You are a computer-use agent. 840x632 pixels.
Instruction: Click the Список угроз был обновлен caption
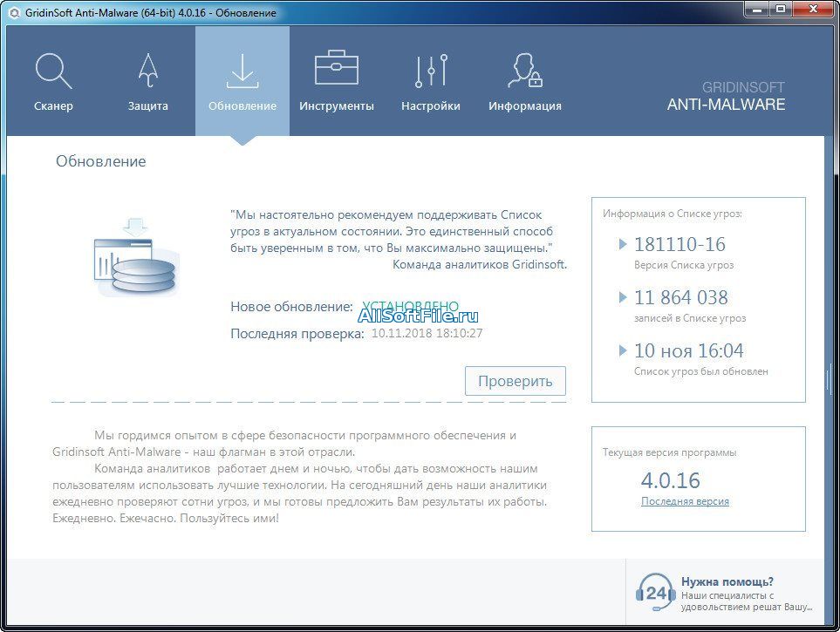(x=700, y=371)
